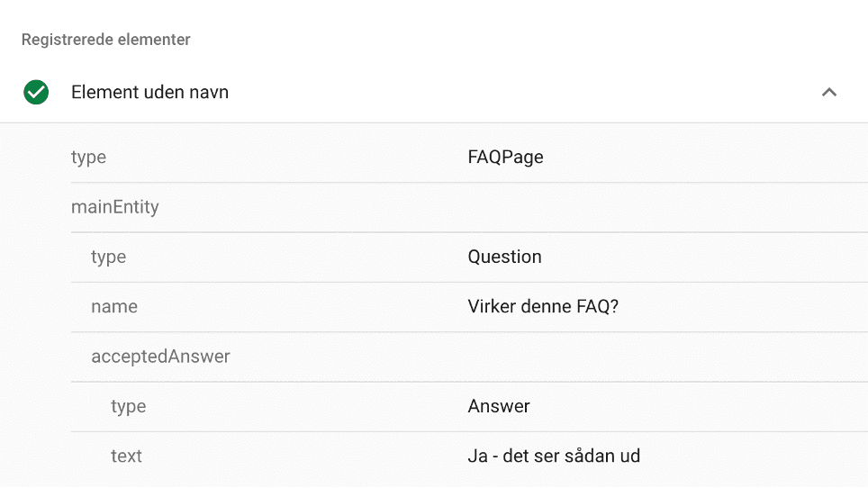This screenshot has height=488, width=868.
Task: Click the FAQPage value
Action: tap(505, 158)
